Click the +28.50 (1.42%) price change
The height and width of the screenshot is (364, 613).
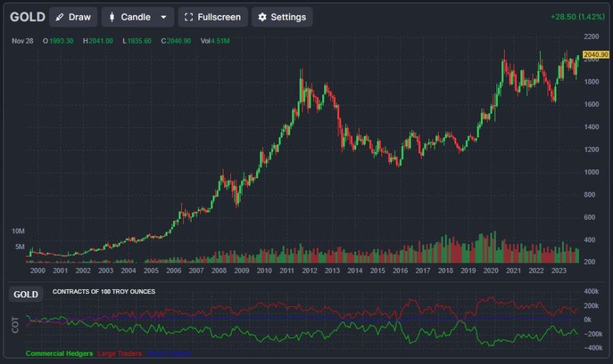pyautogui.click(x=577, y=16)
